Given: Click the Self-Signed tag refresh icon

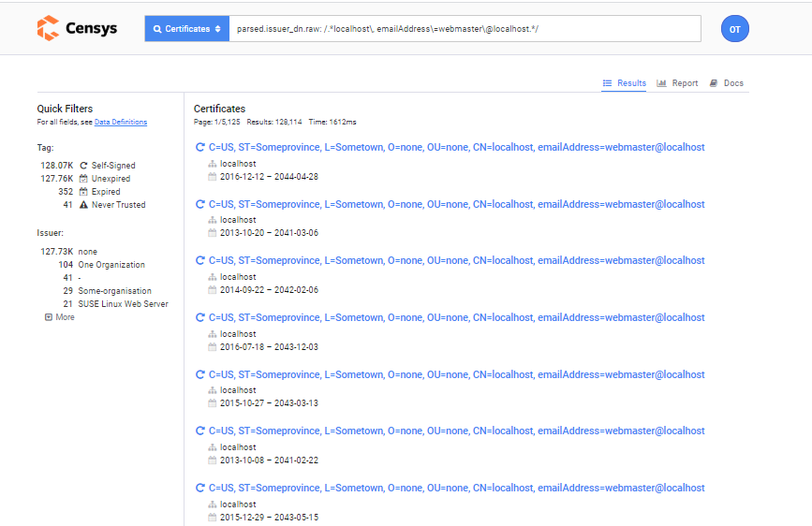Looking at the screenshot, I should coord(83,166).
